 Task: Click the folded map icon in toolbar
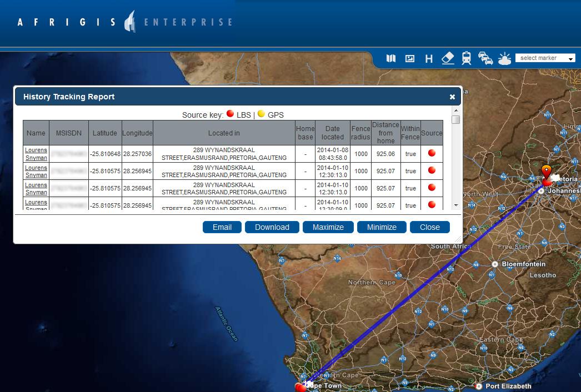click(x=391, y=58)
